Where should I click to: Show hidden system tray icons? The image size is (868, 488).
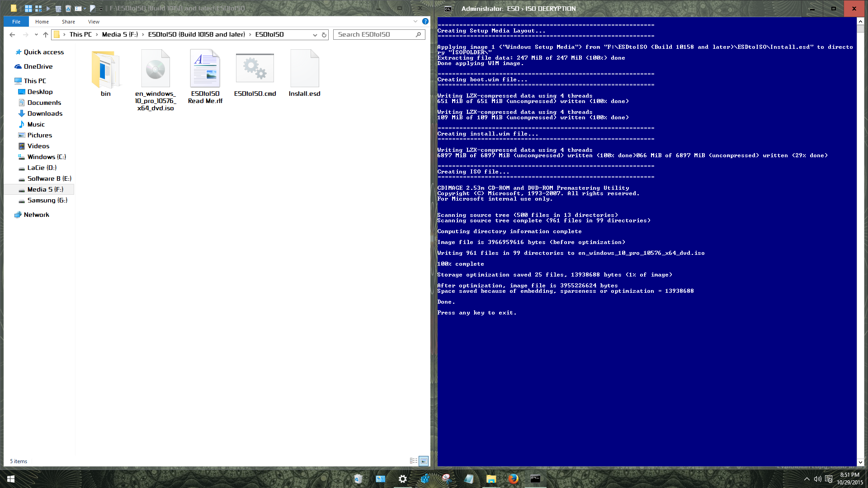coord(807,479)
